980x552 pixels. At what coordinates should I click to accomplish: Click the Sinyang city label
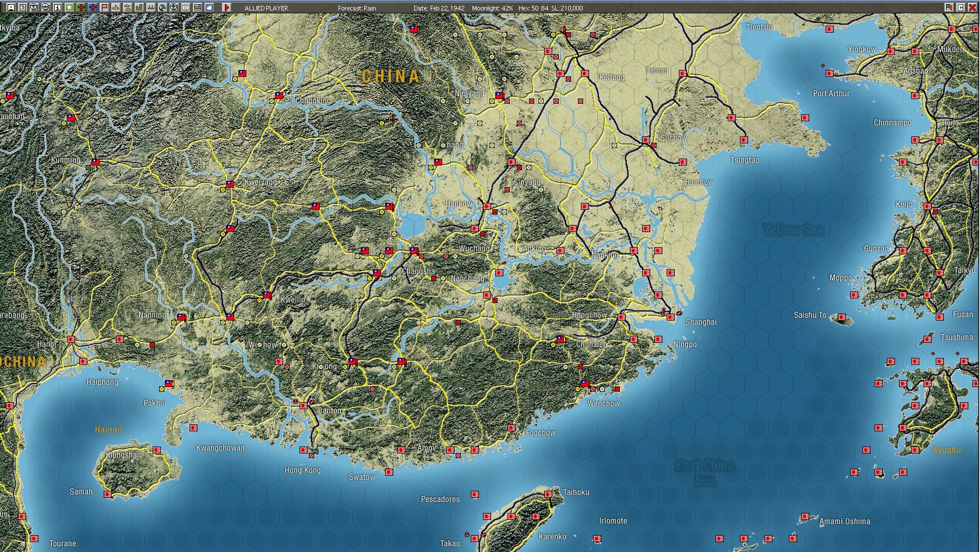527,182
